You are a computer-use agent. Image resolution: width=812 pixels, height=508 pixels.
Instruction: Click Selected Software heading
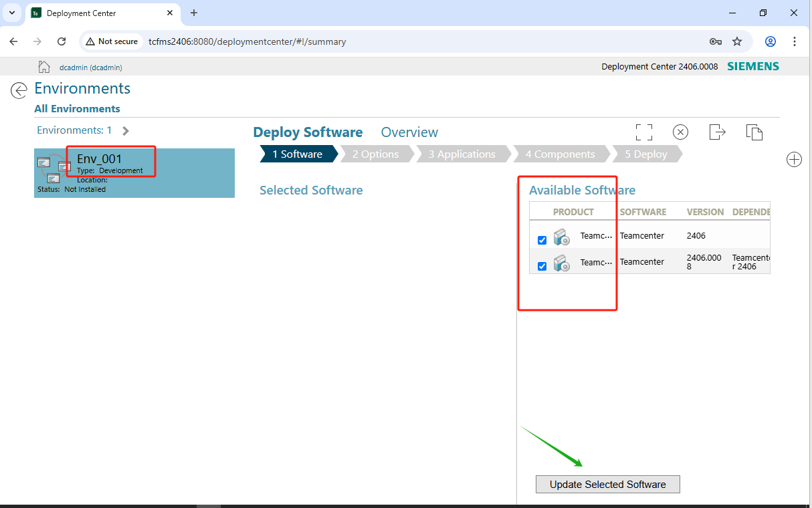pyautogui.click(x=311, y=190)
